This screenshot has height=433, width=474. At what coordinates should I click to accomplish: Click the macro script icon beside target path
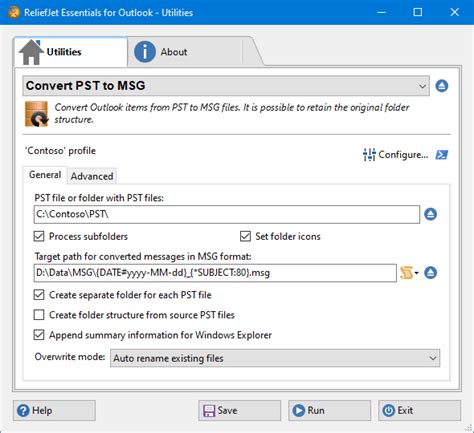(x=406, y=273)
